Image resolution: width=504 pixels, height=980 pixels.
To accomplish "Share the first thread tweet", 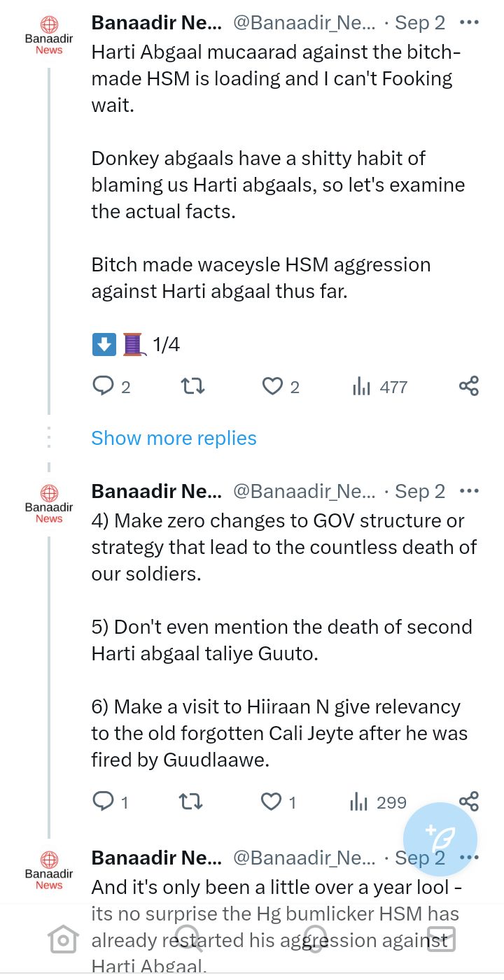I will tap(468, 386).
